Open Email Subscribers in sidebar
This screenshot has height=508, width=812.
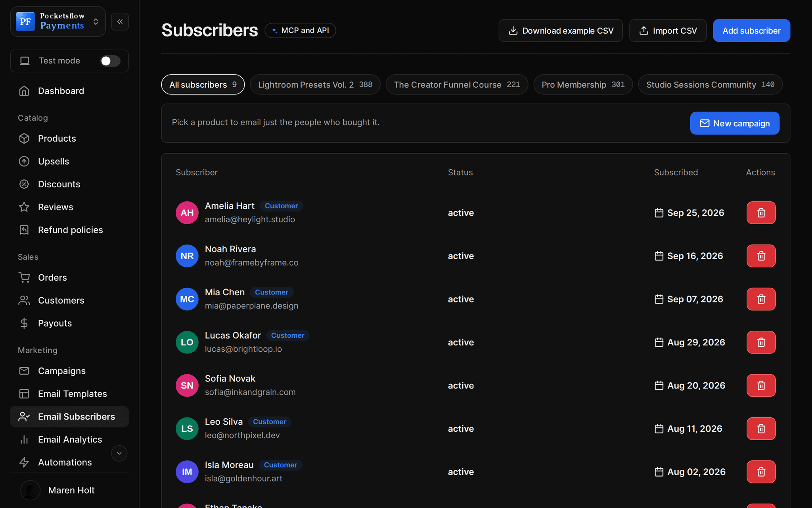click(x=69, y=416)
